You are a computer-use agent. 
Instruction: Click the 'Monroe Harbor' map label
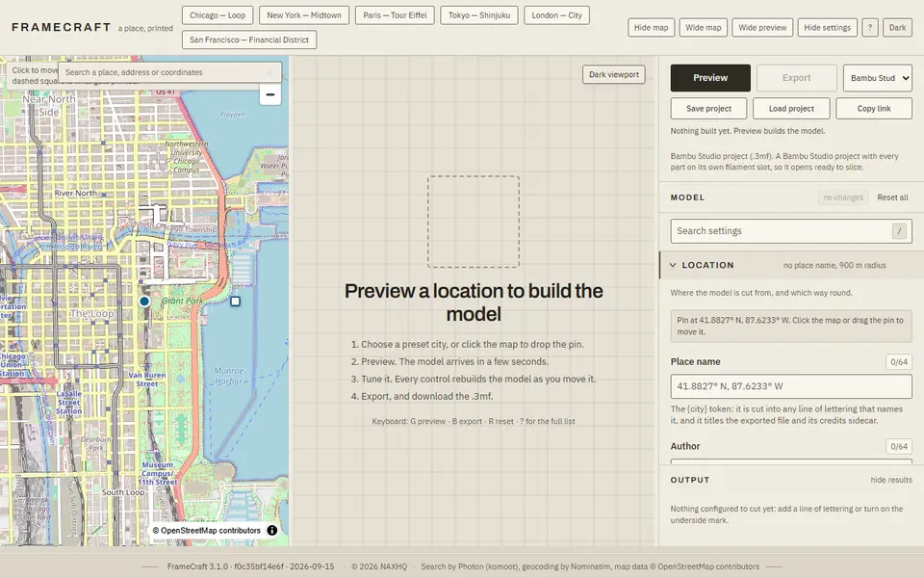pyautogui.click(x=229, y=376)
